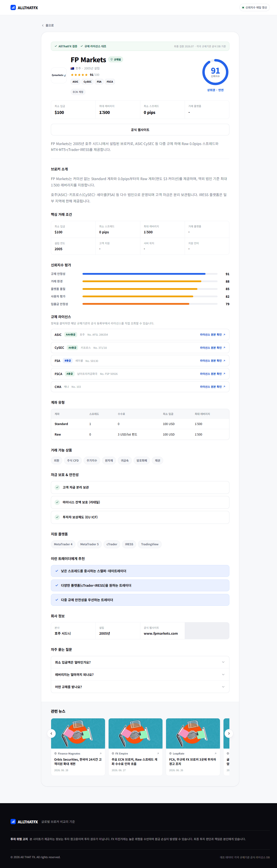Select the MetaTrader 4 platform tag
Viewport: 277px width, 868px height.
[63, 544]
